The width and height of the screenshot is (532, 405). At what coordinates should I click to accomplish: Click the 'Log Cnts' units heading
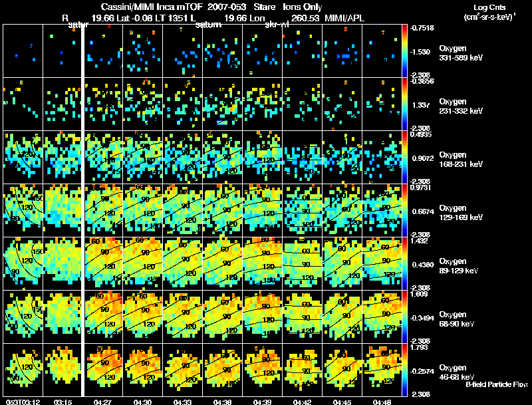pyautogui.click(x=489, y=7)
